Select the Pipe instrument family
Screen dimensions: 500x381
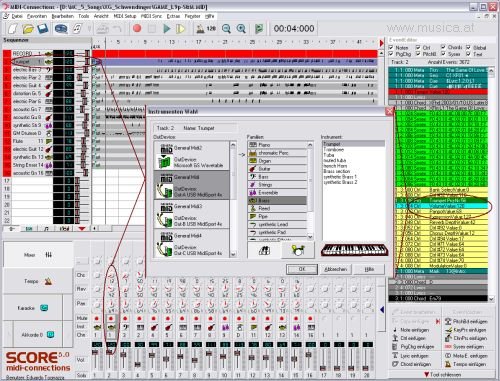click(x=277, y=217)
